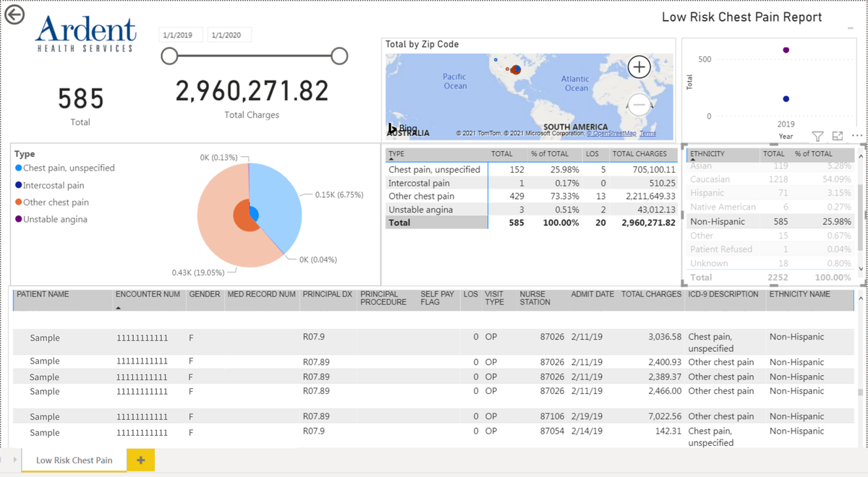Screen dimensions: 868x477
Task: Click the 585 Total card
Action: pos(81,106)
